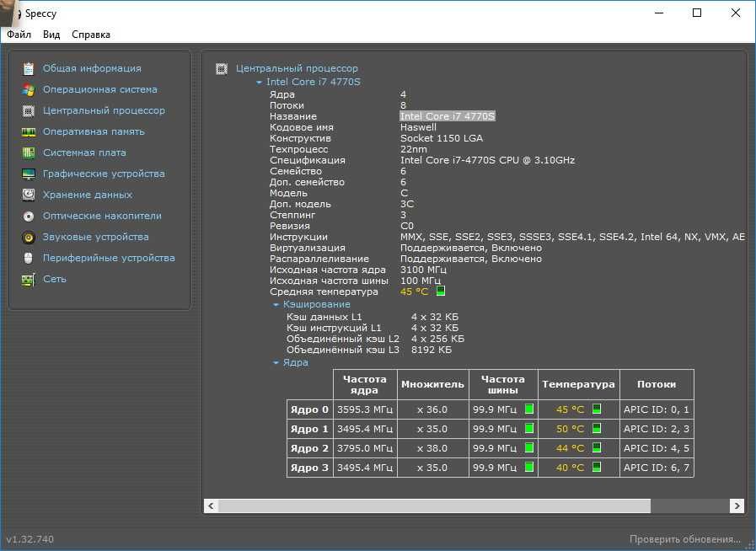Click the Общая информация clipboard icon

(x=29, y=69)
